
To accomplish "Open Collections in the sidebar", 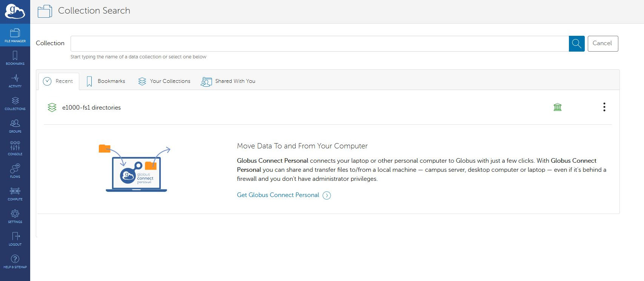I will pyautogui.click(x=15, y=103).
